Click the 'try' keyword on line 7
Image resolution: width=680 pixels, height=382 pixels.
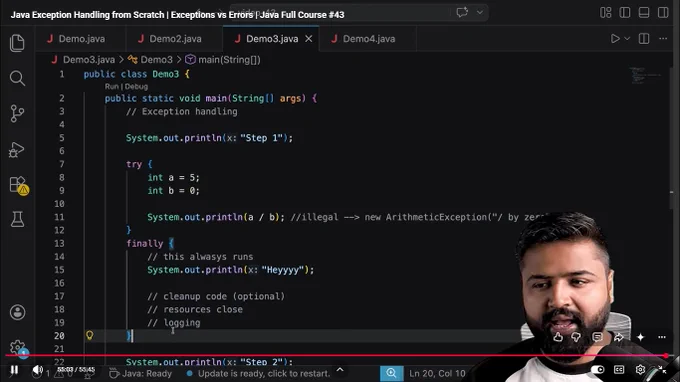pyautogui.click(x=134, y=164)
